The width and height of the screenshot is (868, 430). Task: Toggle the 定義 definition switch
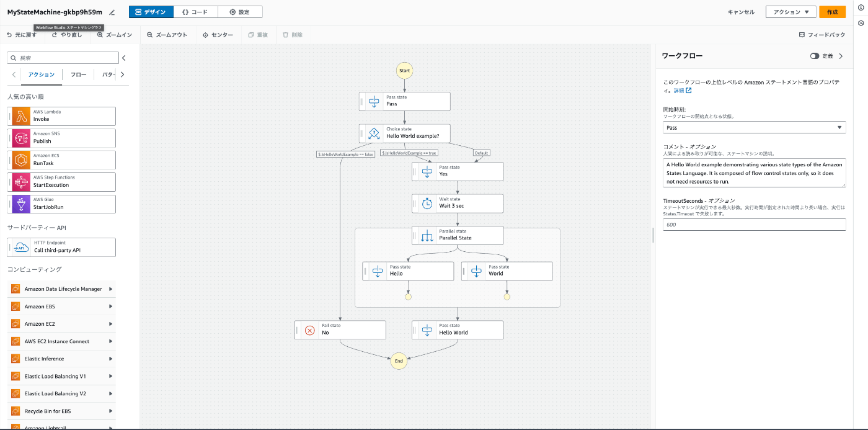tap(815, 56)
